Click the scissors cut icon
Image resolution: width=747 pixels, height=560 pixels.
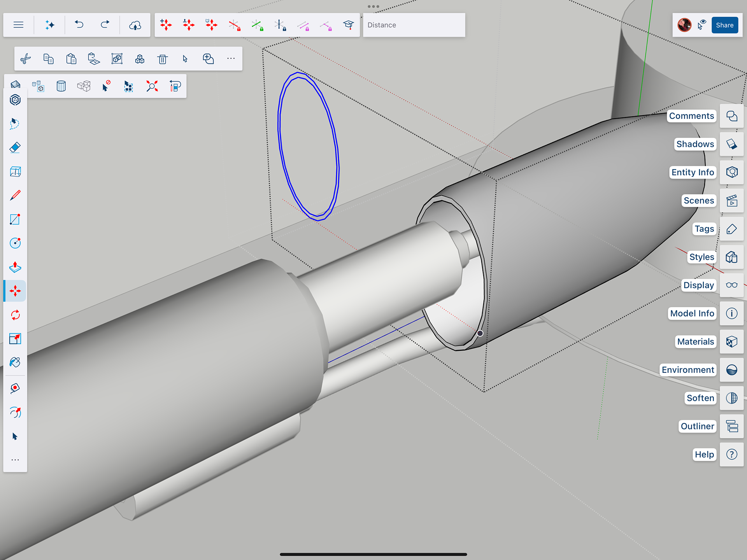point(26,59)
